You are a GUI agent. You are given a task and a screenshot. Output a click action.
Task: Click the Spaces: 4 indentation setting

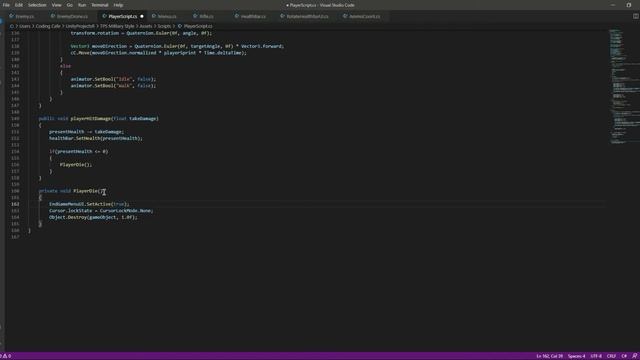pyautogui.click(x=576, y=356)
